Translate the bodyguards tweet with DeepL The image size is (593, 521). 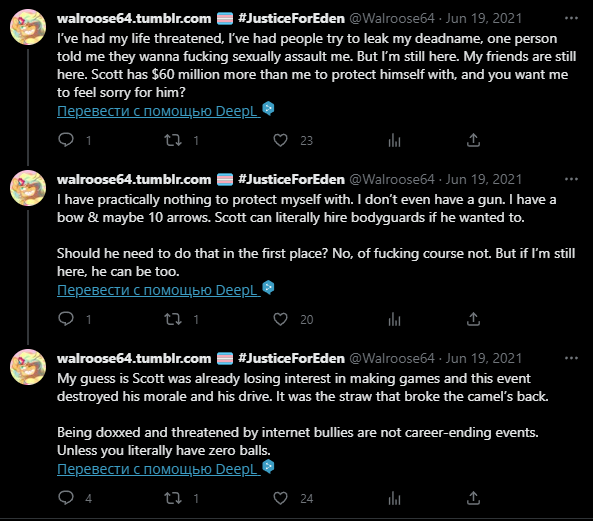coord(159,290)
